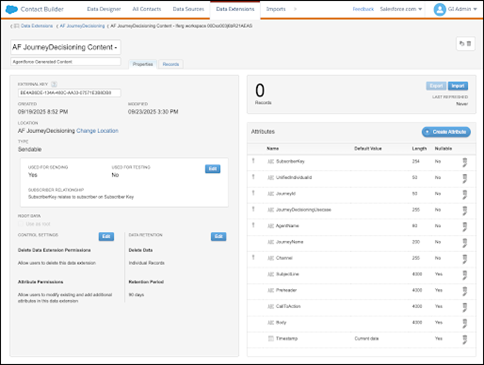Open the All Contacts tab
This screenshot has height=365, width=484.
click(x=147, y=9)
